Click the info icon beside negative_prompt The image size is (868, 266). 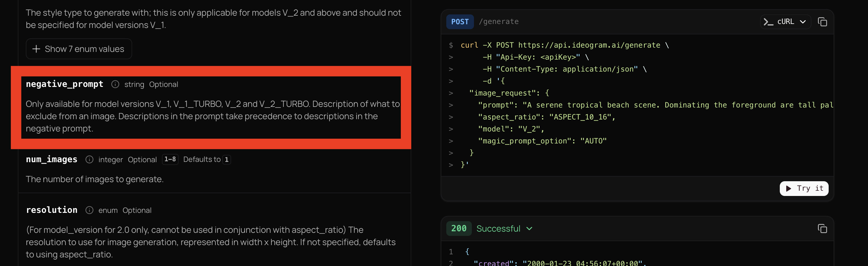115,84
